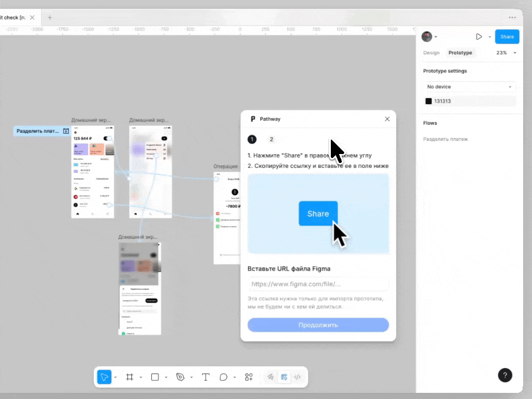This screenshot has width=532, height=399.
Task: Click the Present play icon
Action: click(479, 37)
